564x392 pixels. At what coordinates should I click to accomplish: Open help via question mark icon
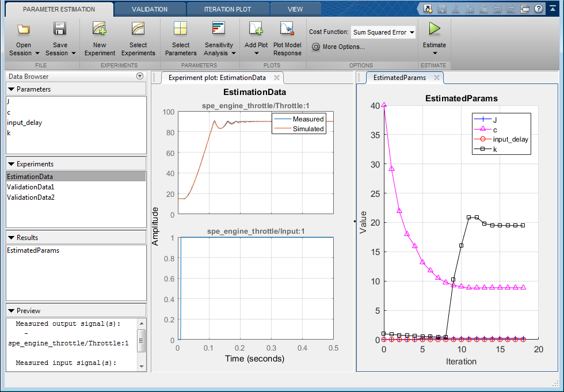(539, 9)
